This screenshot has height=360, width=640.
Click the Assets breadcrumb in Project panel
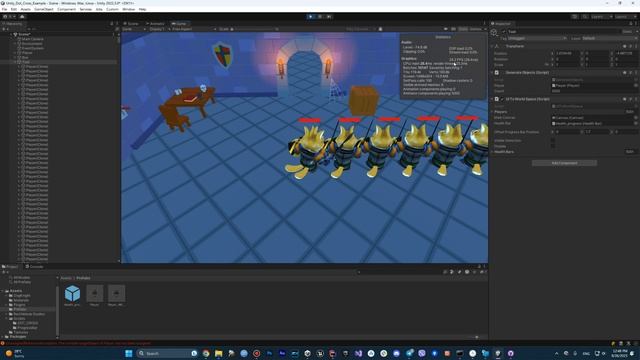point(66,278)
